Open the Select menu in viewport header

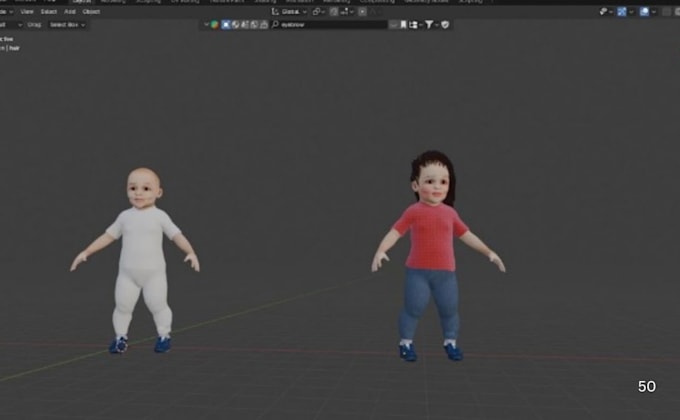coord(49,12)
